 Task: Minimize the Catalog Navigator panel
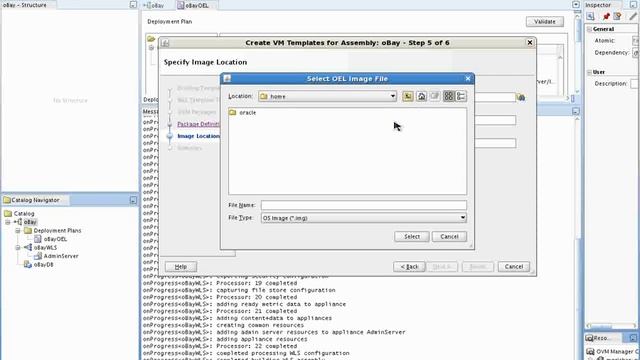click(x=133, y=200)
